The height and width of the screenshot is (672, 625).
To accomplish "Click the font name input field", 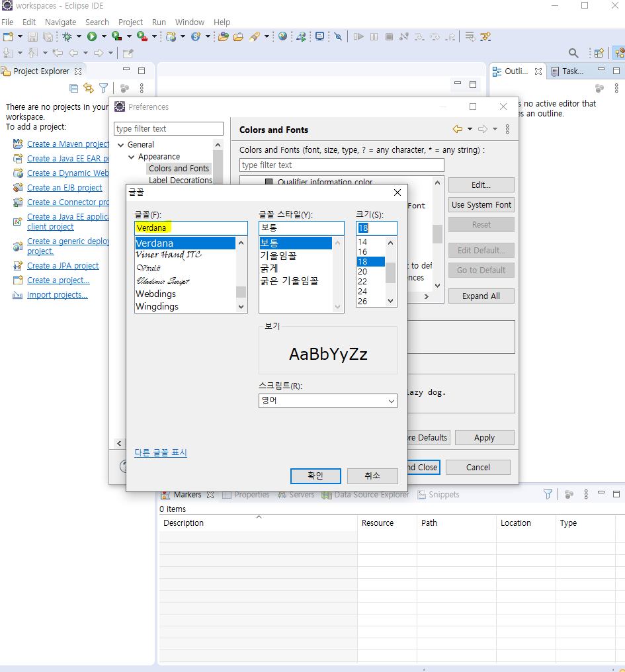I will coord(191,228).
